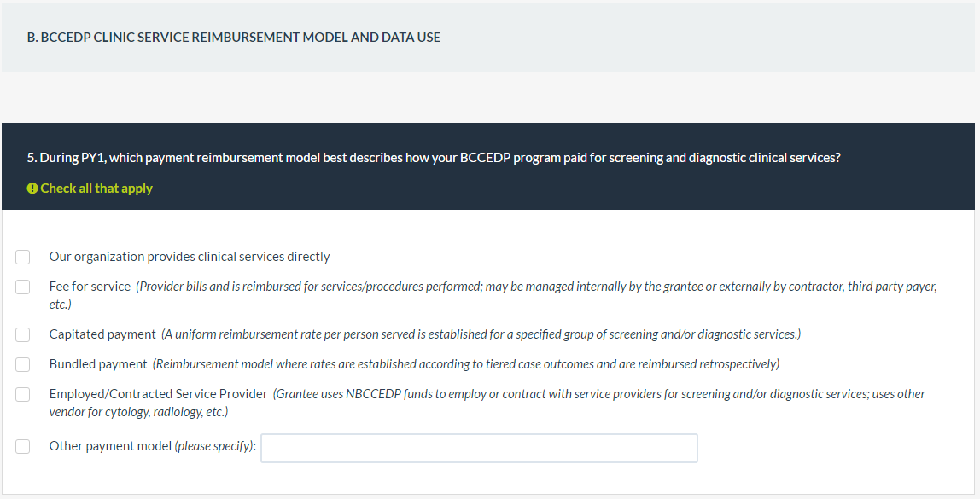Click the 'Fee for service' label text
This screenshot has height=499, width=980.
coord(90,287)
